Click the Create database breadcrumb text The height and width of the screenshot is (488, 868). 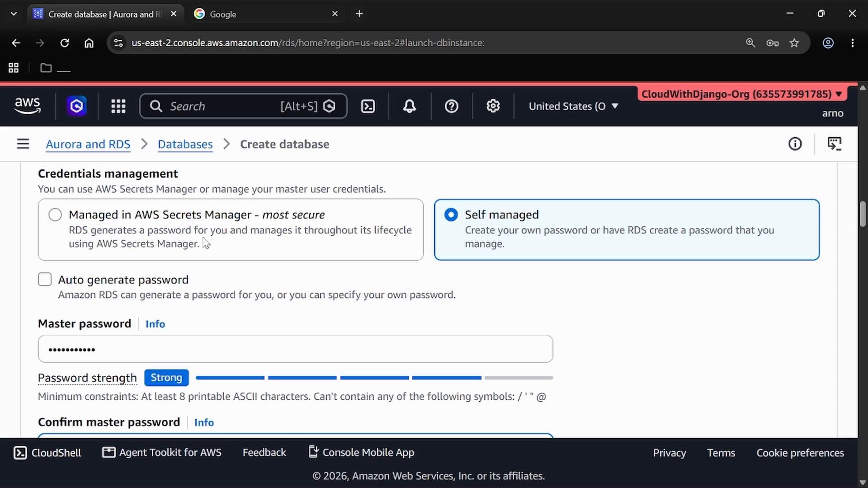coord(285,144)
